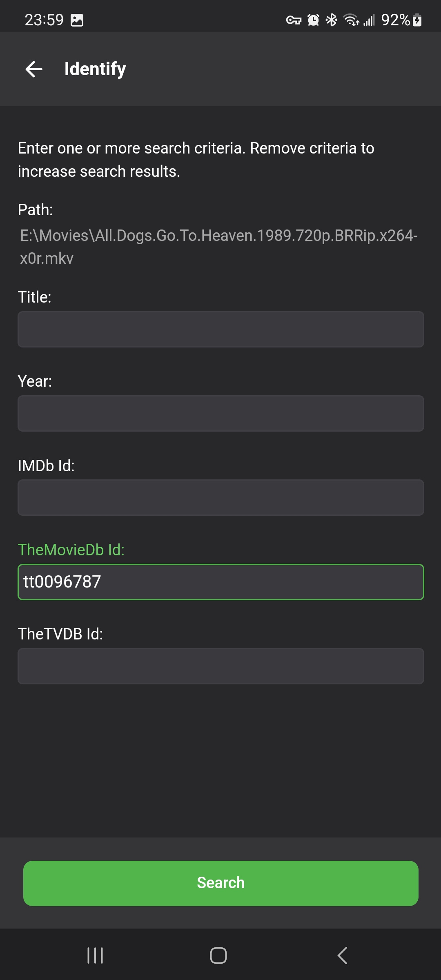441x980 pixels.
Task: Open recent apps from navigation bar
Action: [95, 955]
